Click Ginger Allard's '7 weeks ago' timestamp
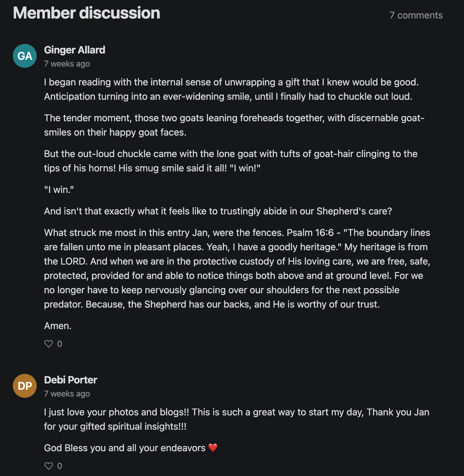464x476 pixels. point(67,64)
